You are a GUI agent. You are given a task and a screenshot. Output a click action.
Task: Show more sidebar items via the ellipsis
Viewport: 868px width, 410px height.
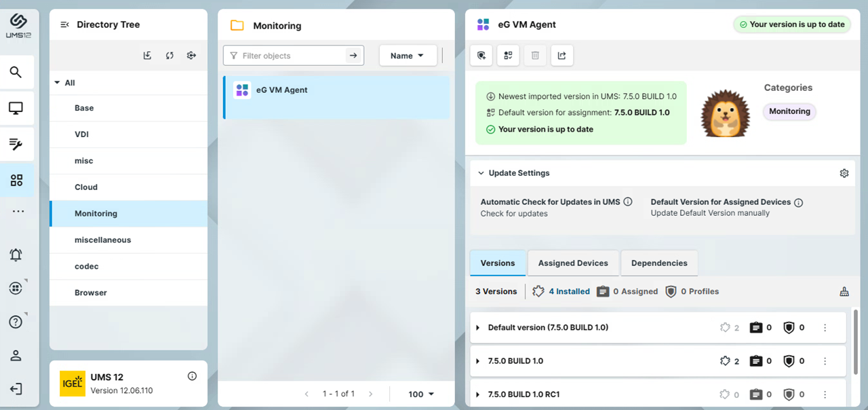18,211
